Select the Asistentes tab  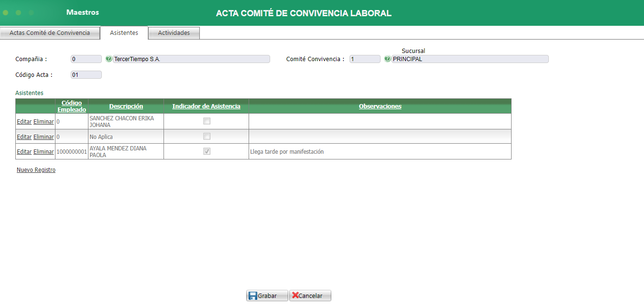[x=124, y=33]
